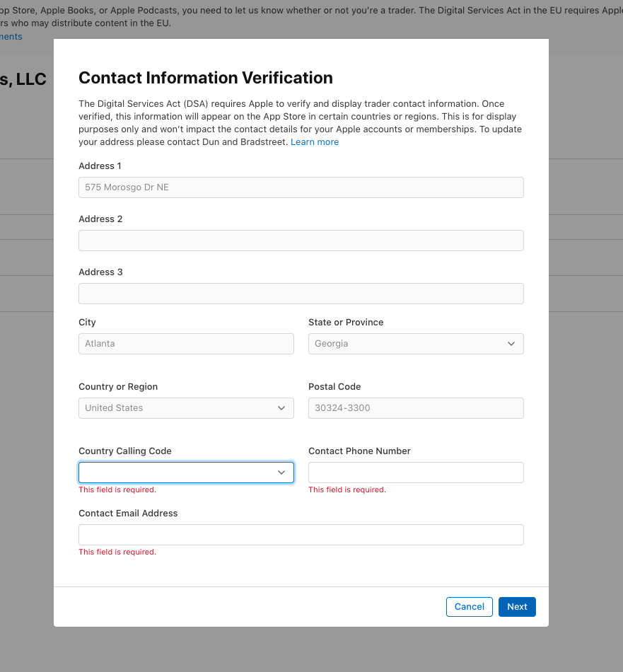Viewport: 623px width, 672px height.
Task: Open the United States country dropdown
Action: click(x=186, y=408)
